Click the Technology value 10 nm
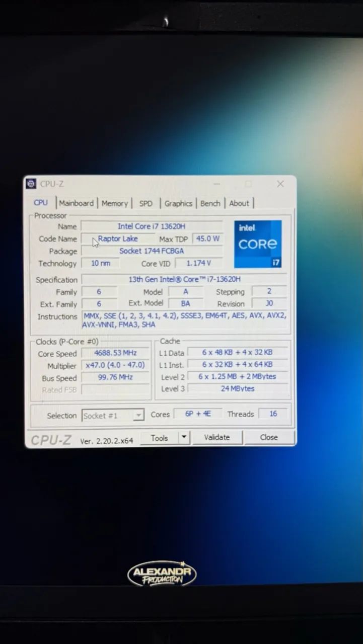Screen dimensions: 363x644 100,263
